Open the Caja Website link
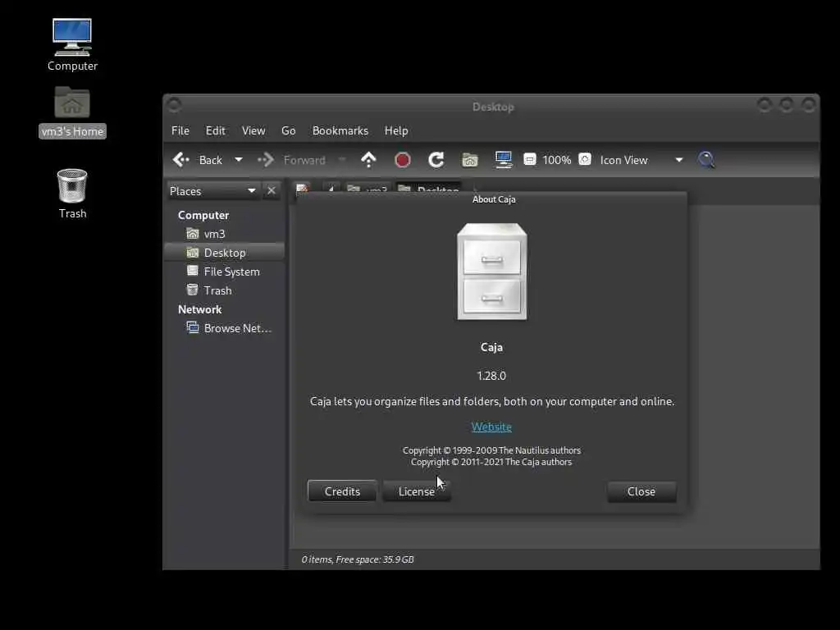The image size is (840, 630). [x=491, y=427]
